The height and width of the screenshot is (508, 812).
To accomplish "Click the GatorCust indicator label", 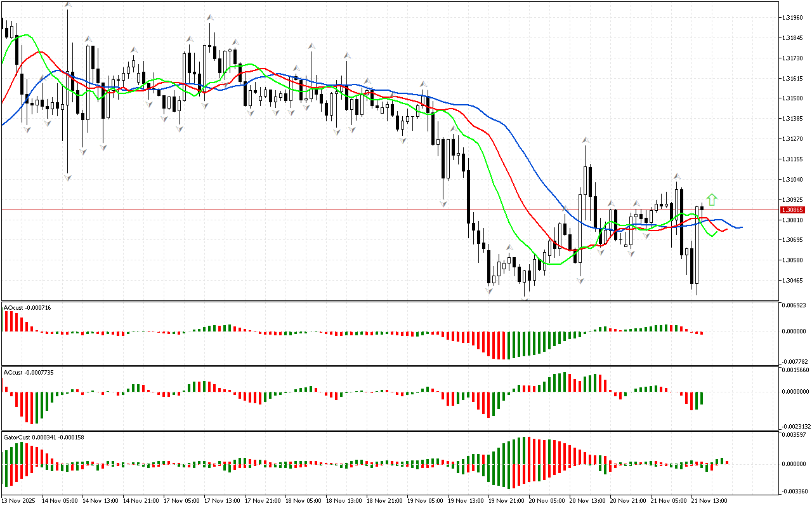I will pos(44,437).
